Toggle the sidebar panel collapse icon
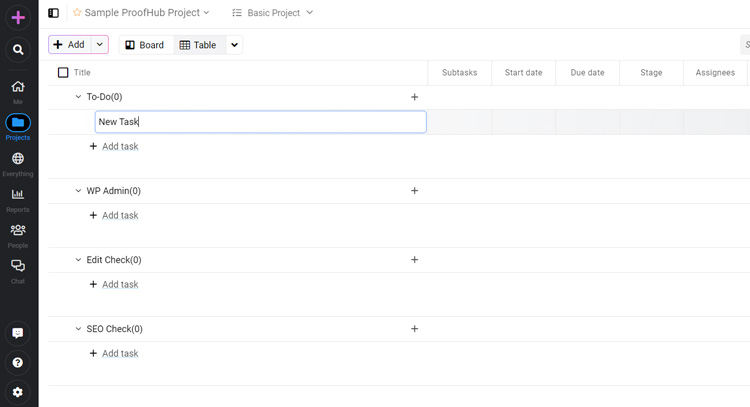The image size is (750, 407). (53, 13)
